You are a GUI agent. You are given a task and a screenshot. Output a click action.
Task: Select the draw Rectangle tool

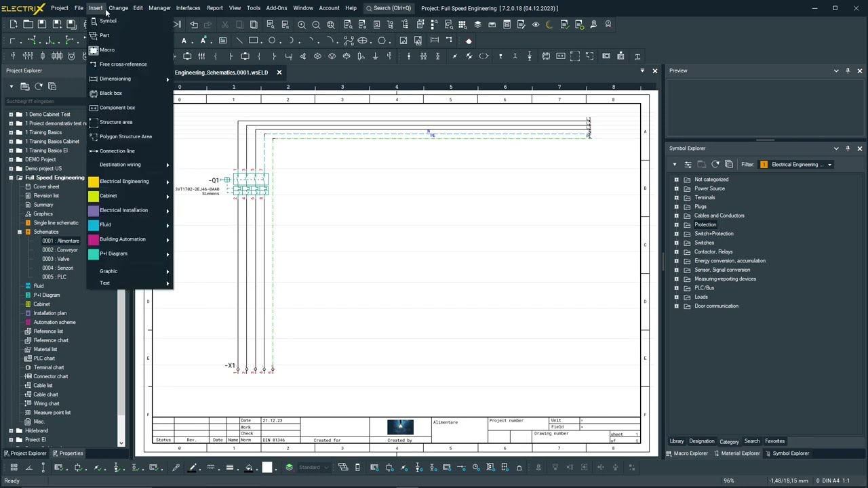pos(253,41)
